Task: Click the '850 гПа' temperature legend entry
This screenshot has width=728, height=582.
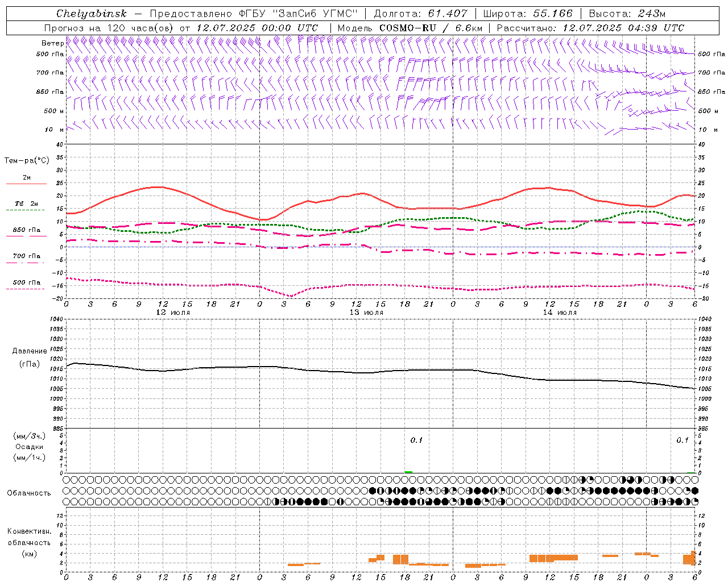Action: pos(26,230)
